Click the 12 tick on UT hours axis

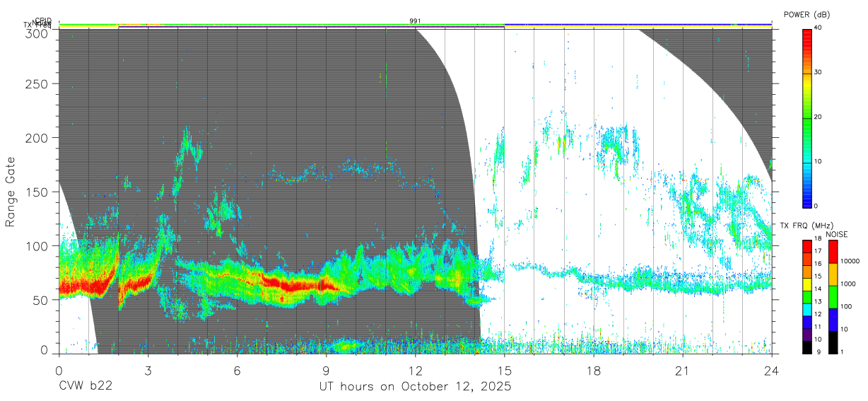pyautogui.click(x=416, y=371)
